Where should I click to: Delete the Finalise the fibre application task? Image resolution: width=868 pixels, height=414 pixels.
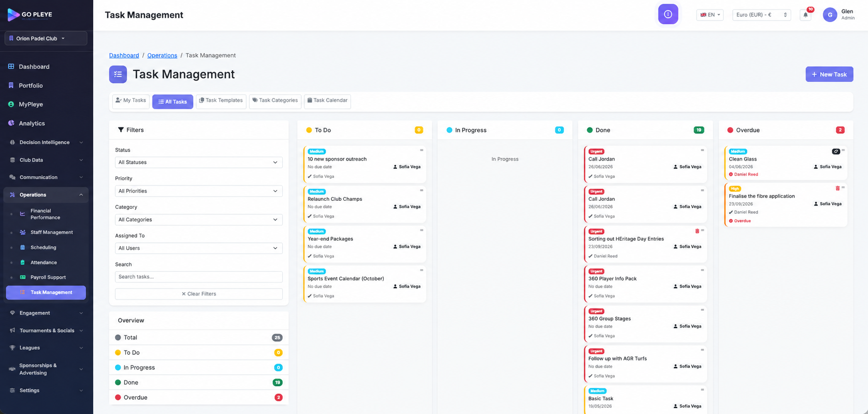837,188
